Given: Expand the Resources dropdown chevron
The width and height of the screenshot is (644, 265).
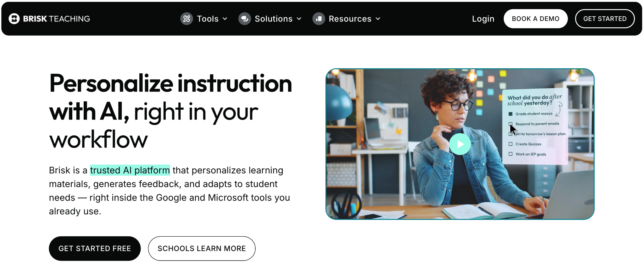Looking at the screenshot, I should click(x=378, y=19).
